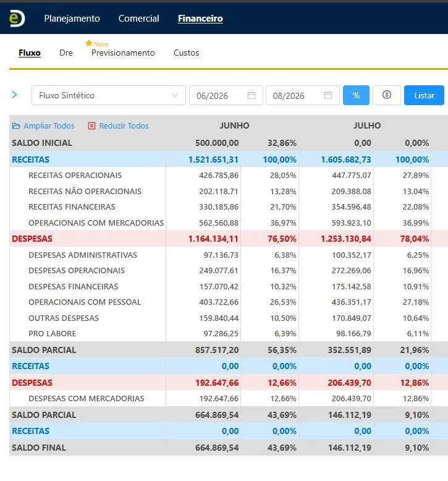448x481 pixels.
Task: Toggle the percentage view button
Action: [356, 95]
